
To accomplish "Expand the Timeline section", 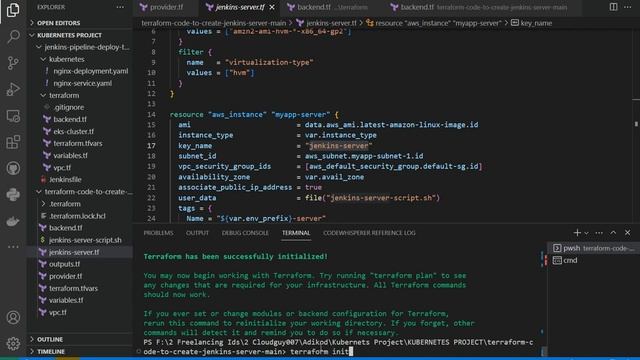I will (80, 351).
